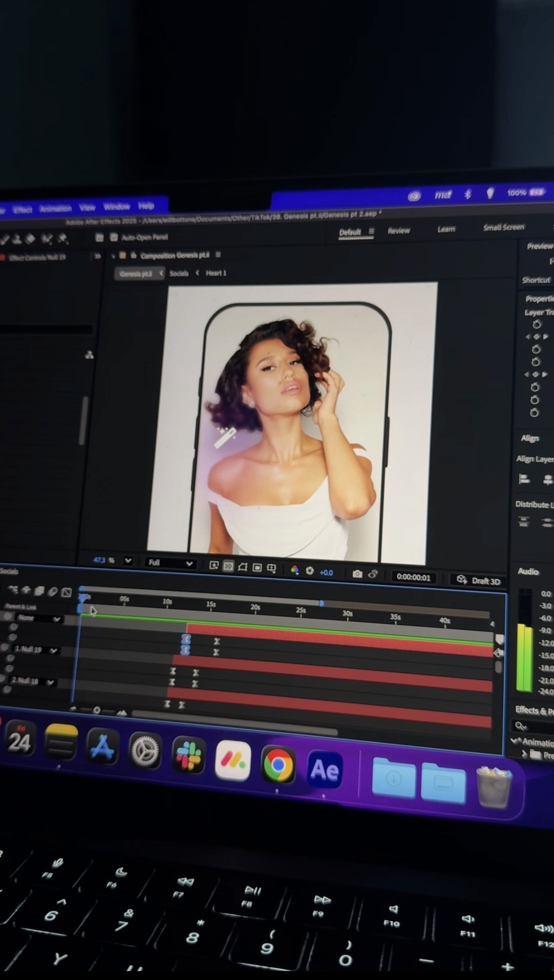Click the 0:00:00:01 timecode field

pos(413,577)
